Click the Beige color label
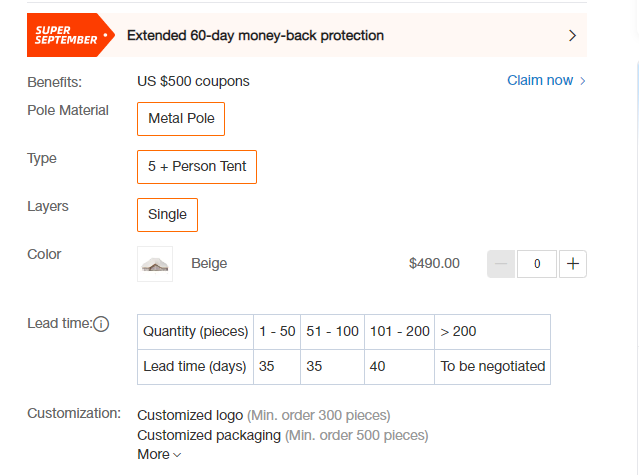This screenshot has height=475, width=639. pyautogui.click(x=209, y=264)
